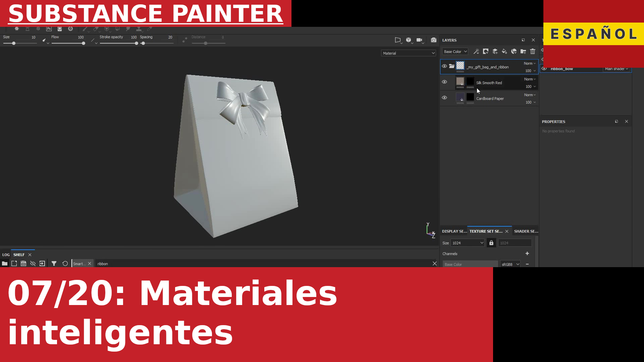Switch to the LOG tab

tap(6, 254)
